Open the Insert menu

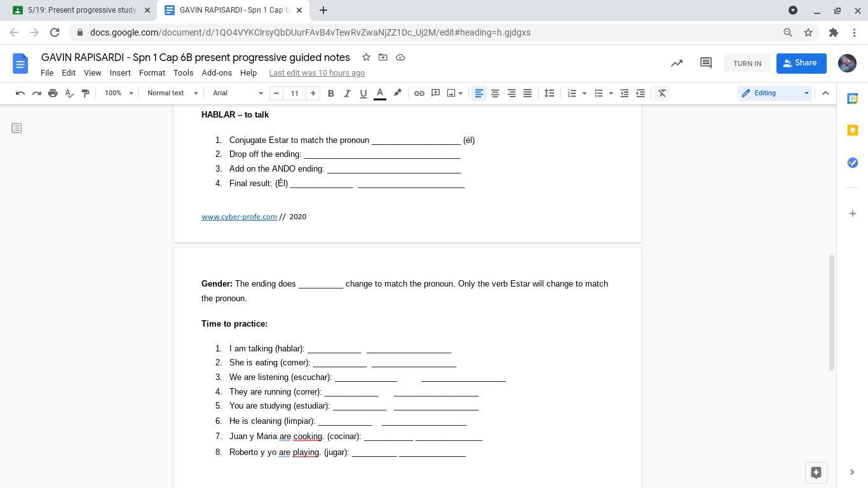coord(120,73)
